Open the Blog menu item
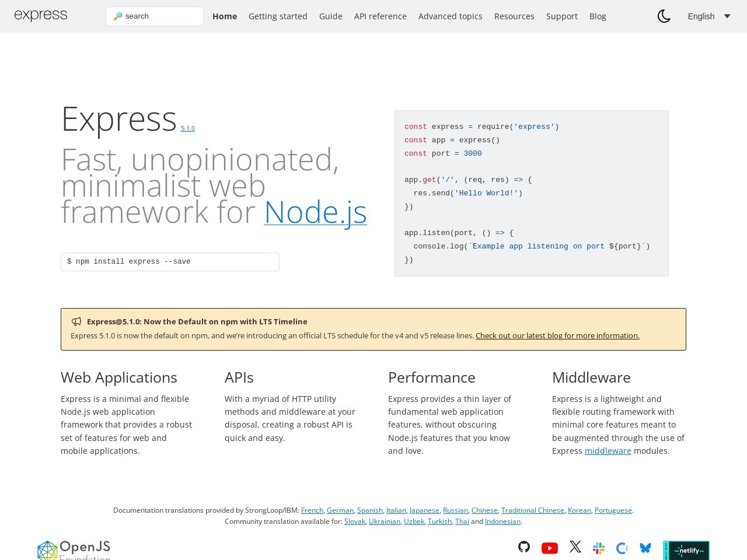 [598, 16]
